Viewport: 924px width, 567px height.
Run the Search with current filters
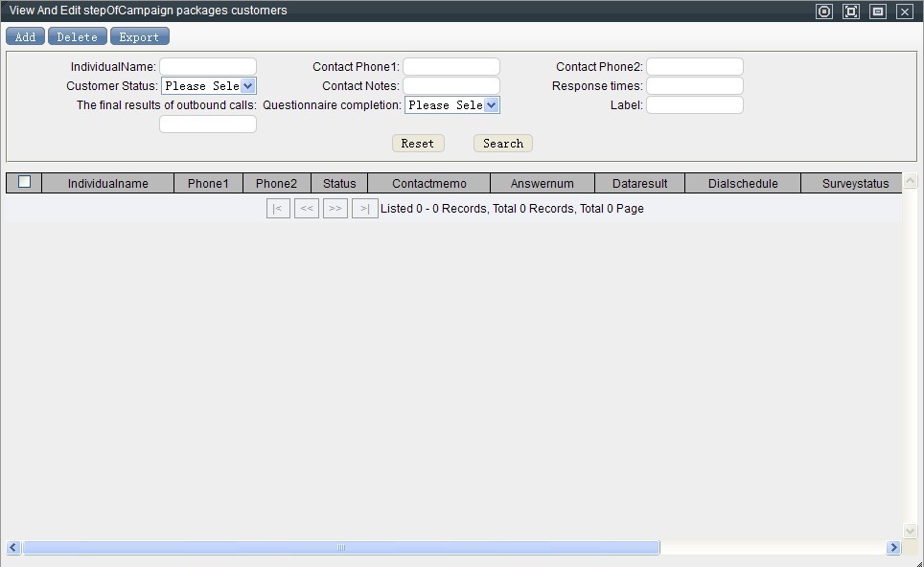[503, 144]
